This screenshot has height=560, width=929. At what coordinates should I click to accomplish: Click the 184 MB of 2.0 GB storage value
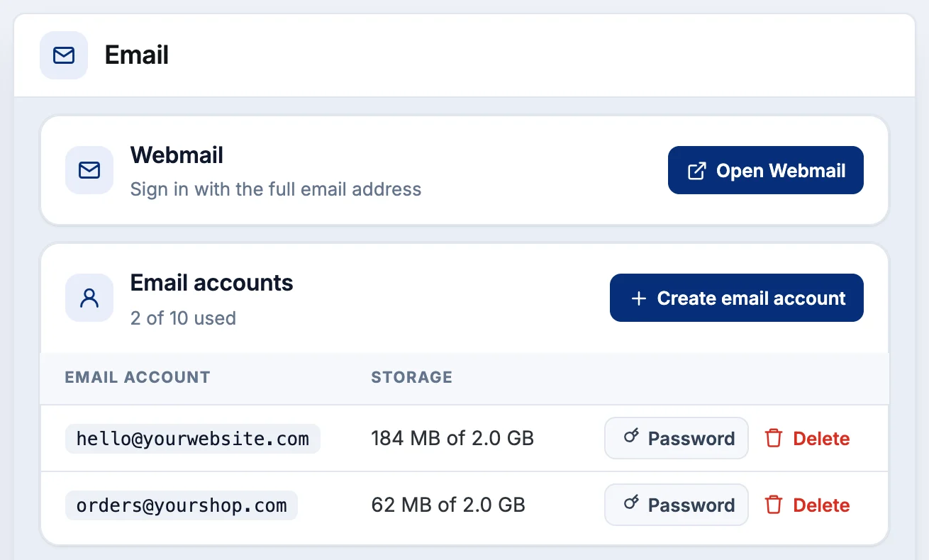coord(452,439)
